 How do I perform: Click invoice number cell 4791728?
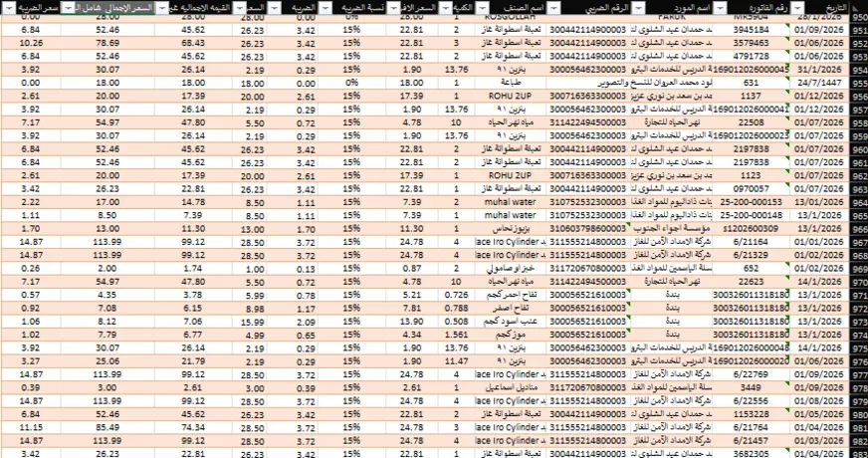point(752,56)
